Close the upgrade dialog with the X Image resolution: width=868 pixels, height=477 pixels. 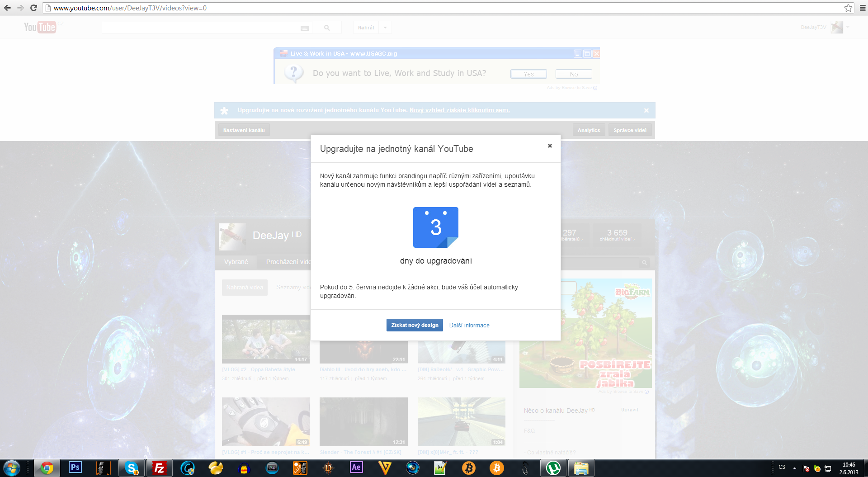point(550,146)
